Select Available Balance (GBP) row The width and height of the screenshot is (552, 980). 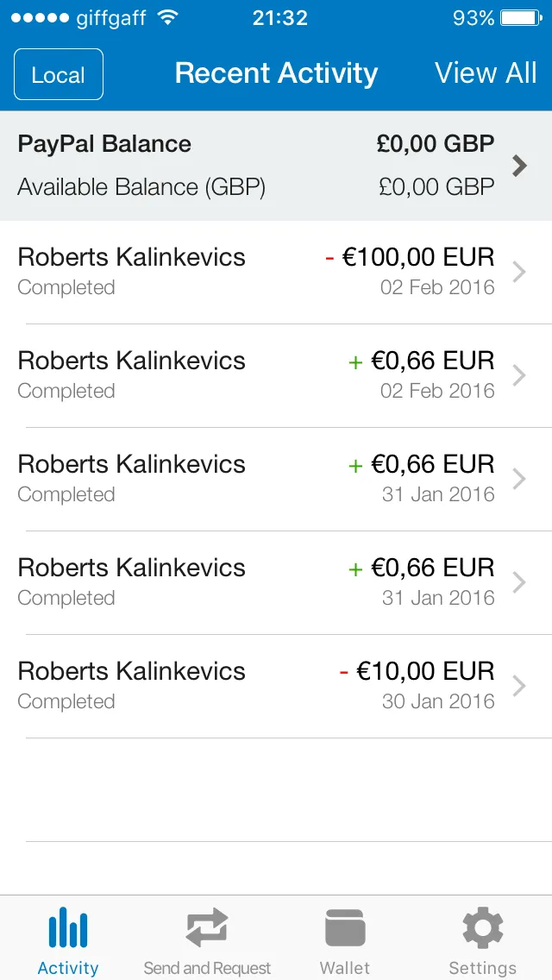coord(255,187)
